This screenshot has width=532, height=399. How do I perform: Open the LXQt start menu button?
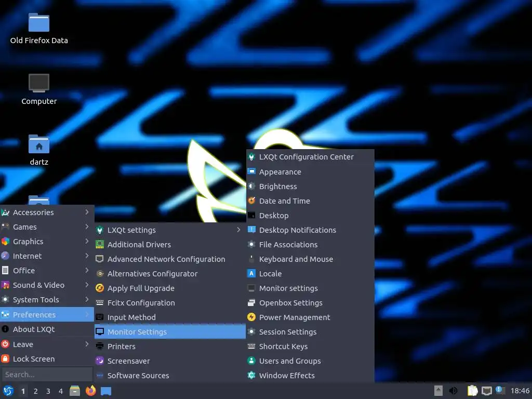(x=8, y=391)
